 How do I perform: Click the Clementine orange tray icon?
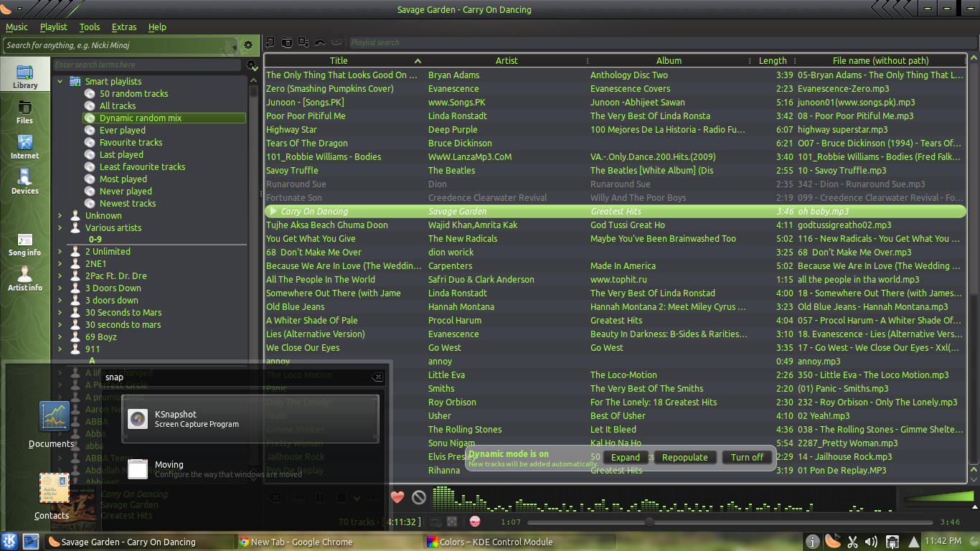tap(832, 541)
